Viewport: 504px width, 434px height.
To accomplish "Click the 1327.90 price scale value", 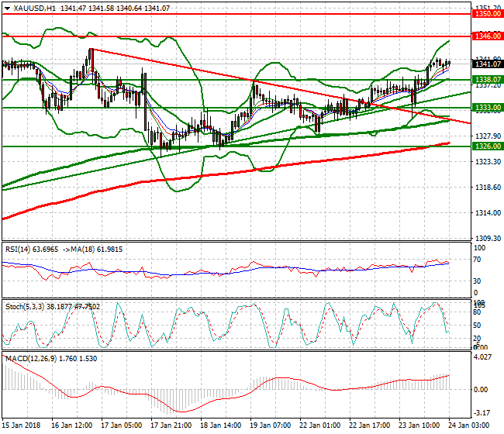I will pyautogui.click(x=488, y=136).
